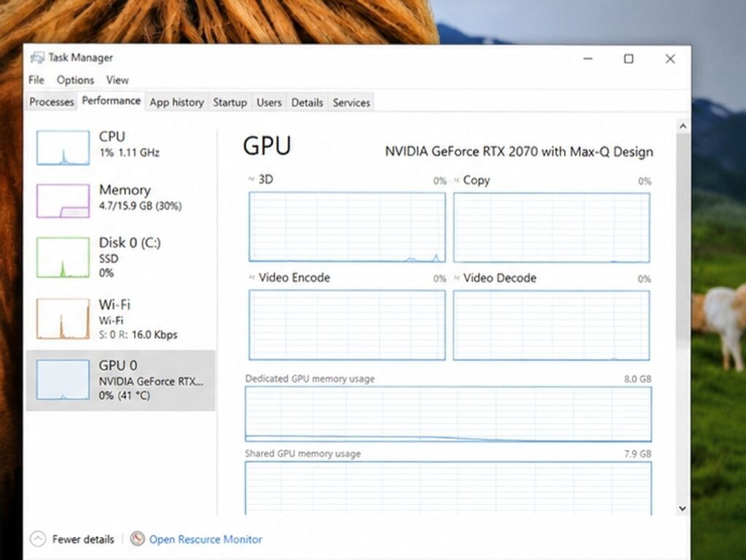Open the Users tab

(x=269, y=102)
